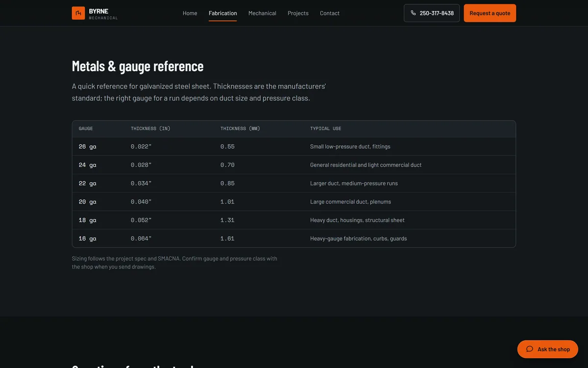Navigate to the Contact page
This screenshot has height=368, width=588.
click(330, 13)
